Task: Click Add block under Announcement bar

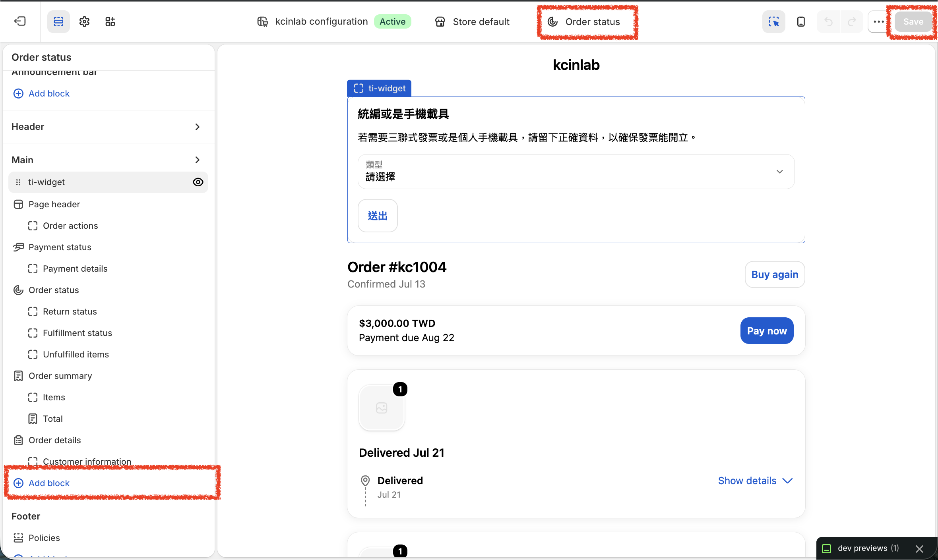Action: 41,93
